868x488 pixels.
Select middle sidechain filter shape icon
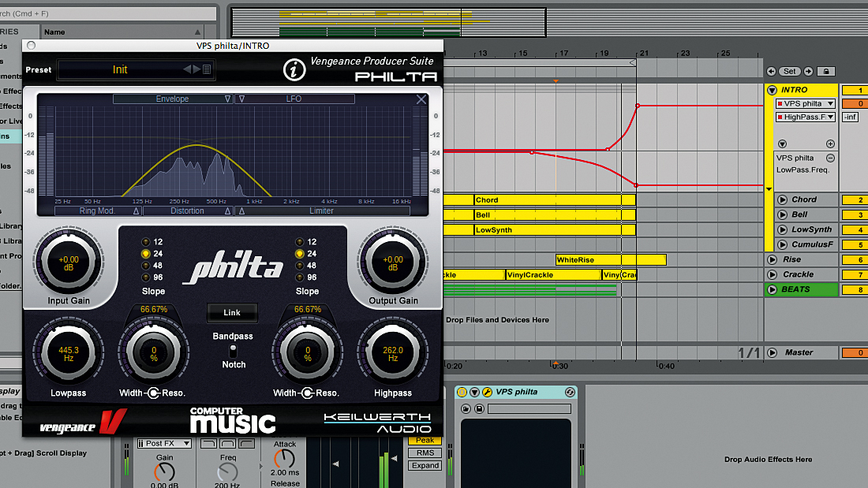[x=227, y=443]
